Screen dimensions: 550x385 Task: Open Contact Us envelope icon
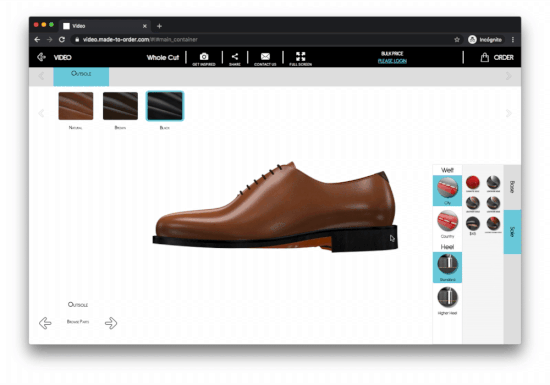[265, 56]
